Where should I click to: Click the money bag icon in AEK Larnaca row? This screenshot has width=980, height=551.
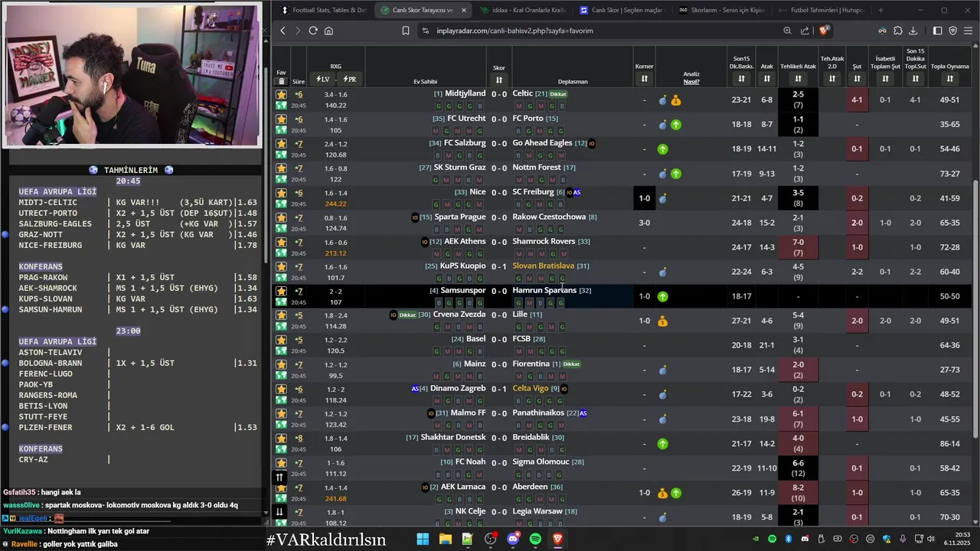click(663, 493)
